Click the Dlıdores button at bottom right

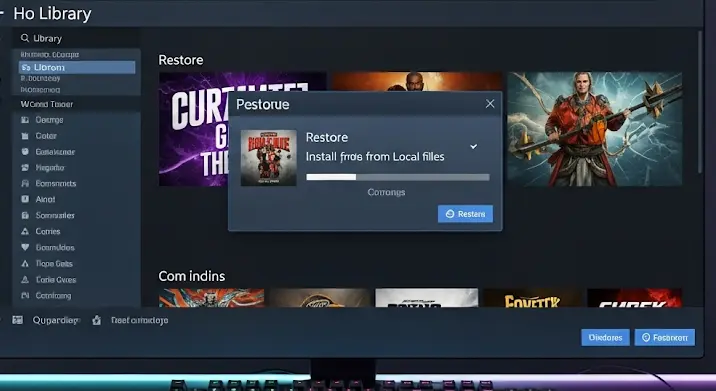(x=605, y=338)
